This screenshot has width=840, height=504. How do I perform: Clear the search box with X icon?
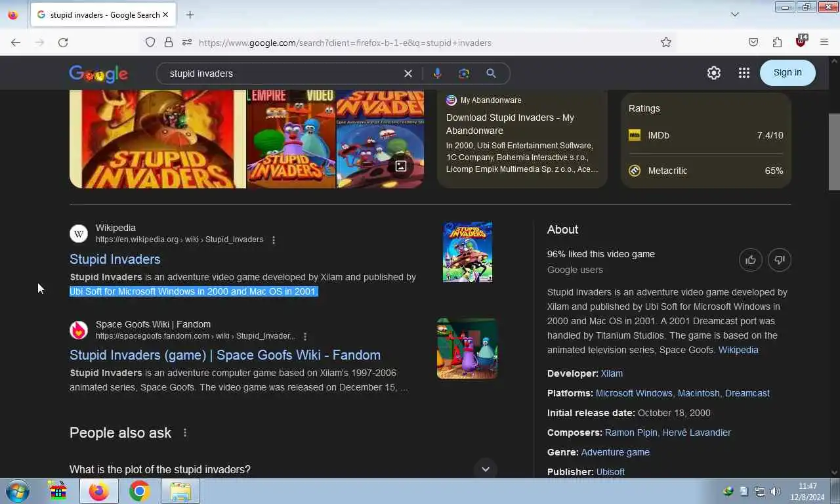click(408, 73)
